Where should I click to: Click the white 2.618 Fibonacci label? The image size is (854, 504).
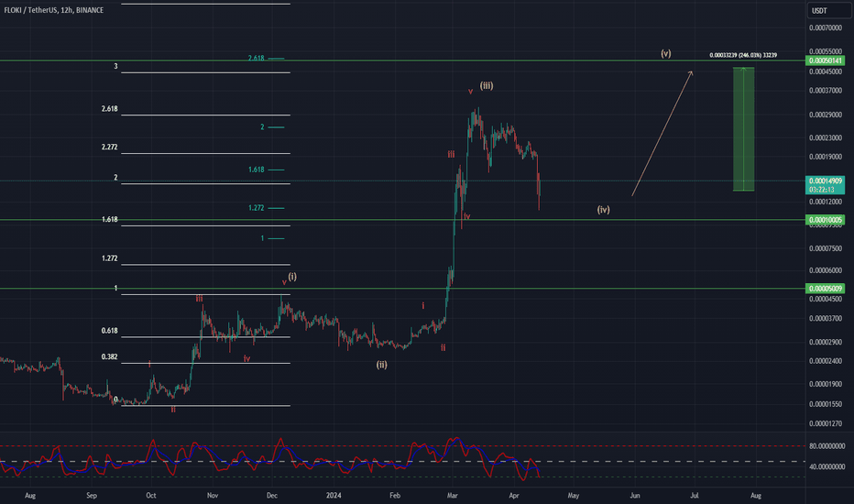(109, 109)
